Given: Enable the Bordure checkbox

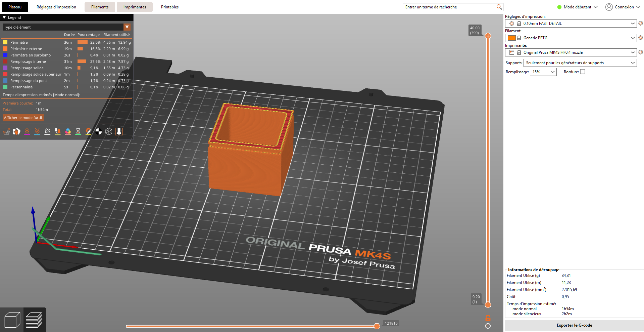Looking at the screenshot, I should (583, 72).
